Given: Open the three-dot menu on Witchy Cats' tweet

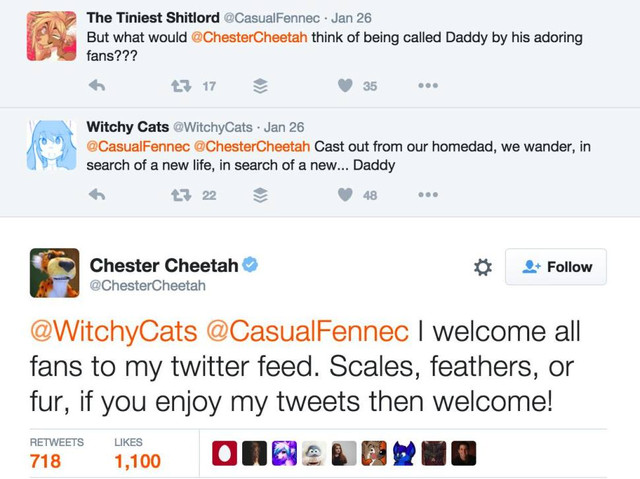Looking at the screenshot, I should click(428, 195).
